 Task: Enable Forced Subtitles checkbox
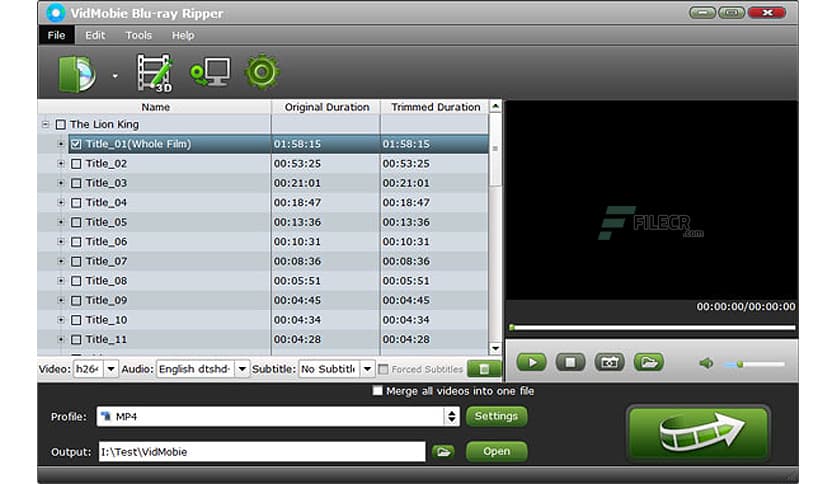[x=383, y=369]
